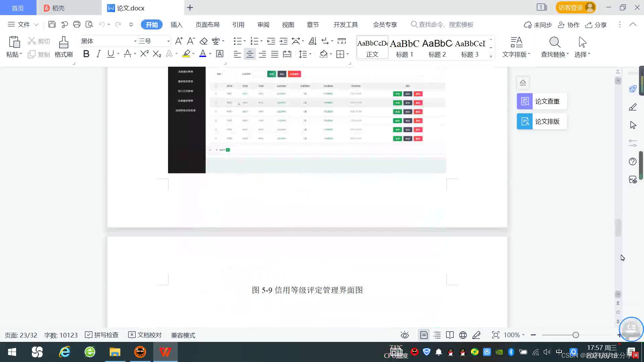
Task: Toggle eye protection mode icon
Action: pos(405,335)
